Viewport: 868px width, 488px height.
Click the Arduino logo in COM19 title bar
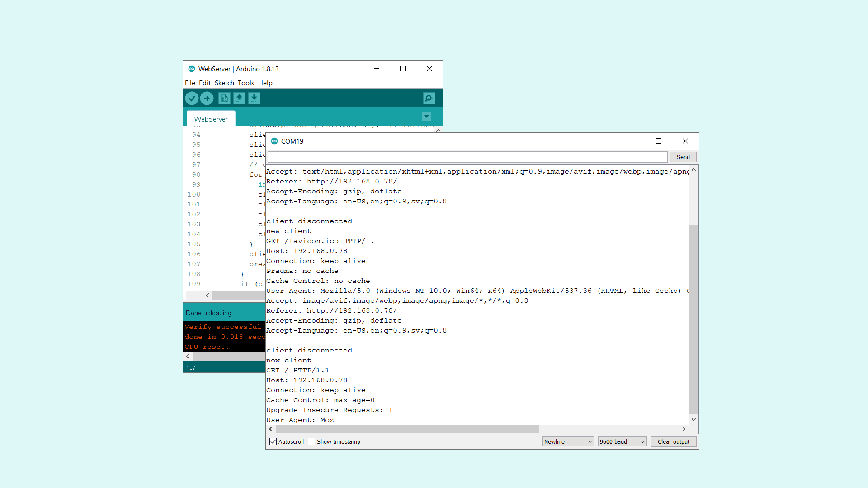[x=274, y=141]
